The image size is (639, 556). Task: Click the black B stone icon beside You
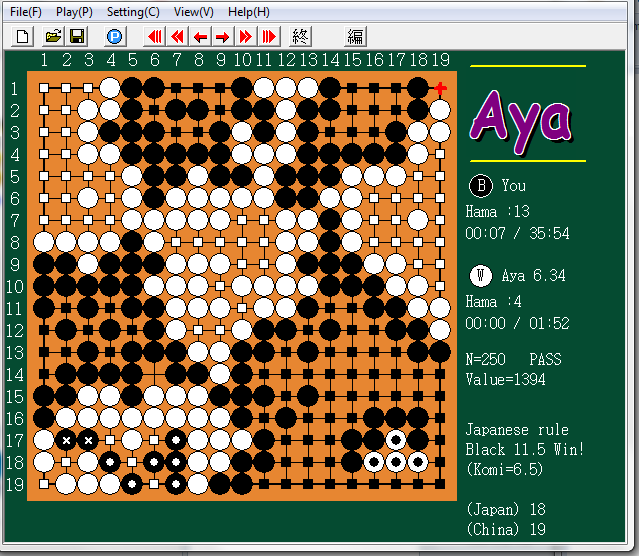tap(481, 186)
